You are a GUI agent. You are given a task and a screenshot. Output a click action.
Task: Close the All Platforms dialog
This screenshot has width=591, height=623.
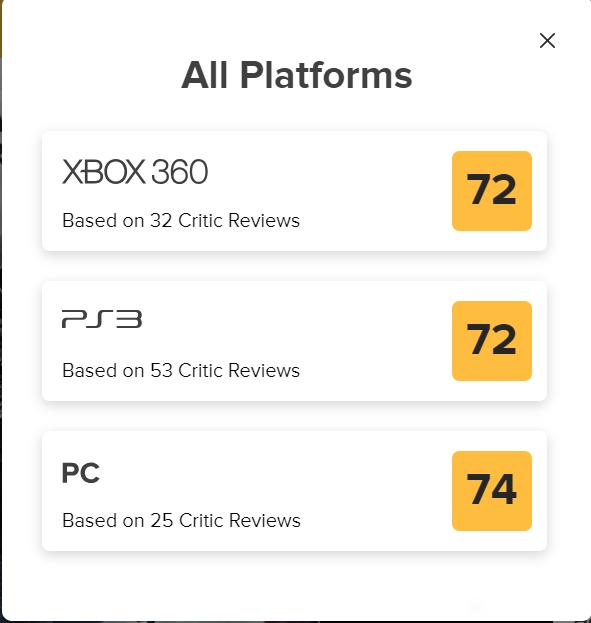coord(547,41)
